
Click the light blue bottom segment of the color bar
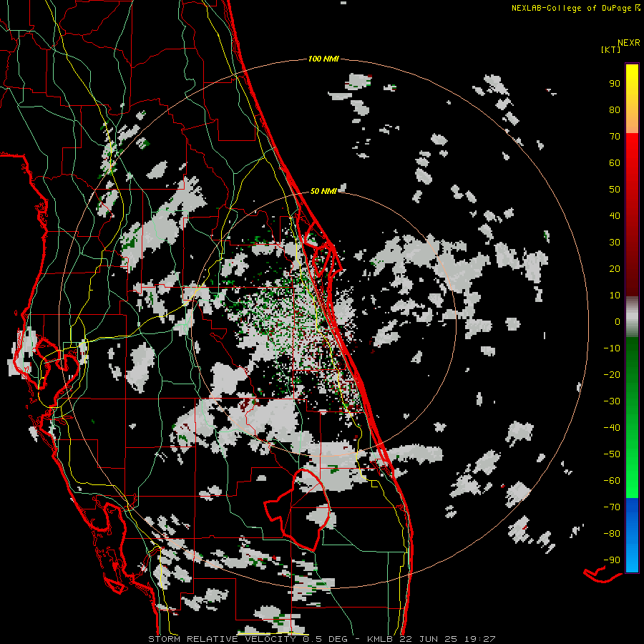[x=632, y=535]
